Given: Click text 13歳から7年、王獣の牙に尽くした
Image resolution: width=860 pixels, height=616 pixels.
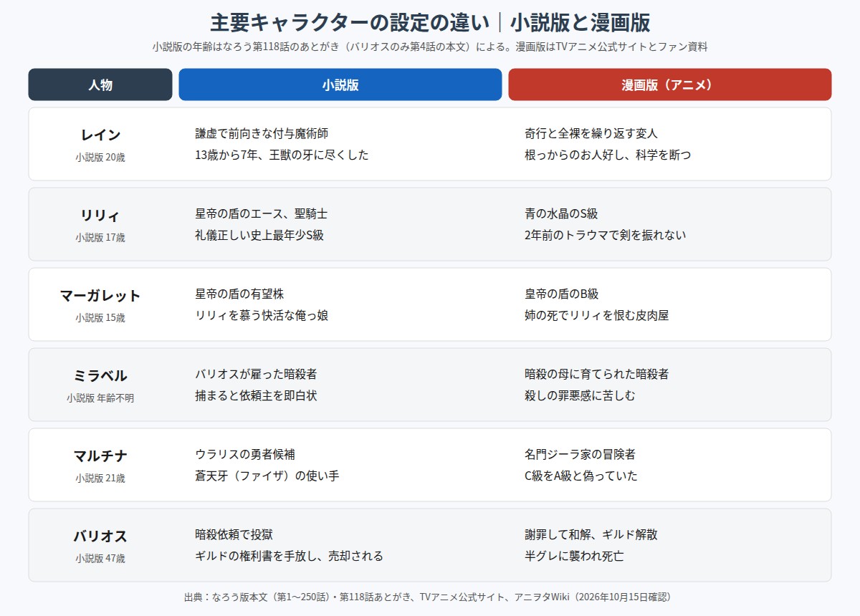Looking at the screenshot, I should [x=282, y=155].
